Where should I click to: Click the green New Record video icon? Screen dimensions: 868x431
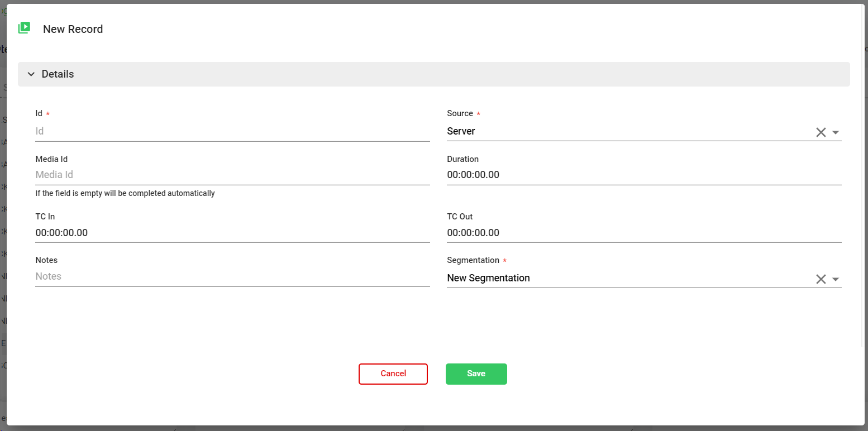pos(24,28)
